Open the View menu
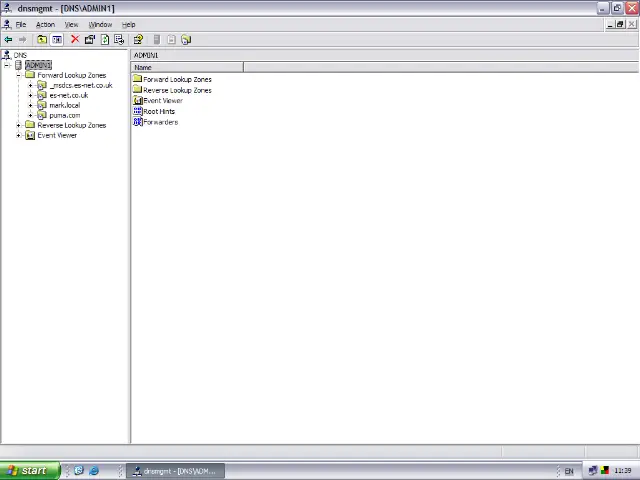 click(71, 24)
